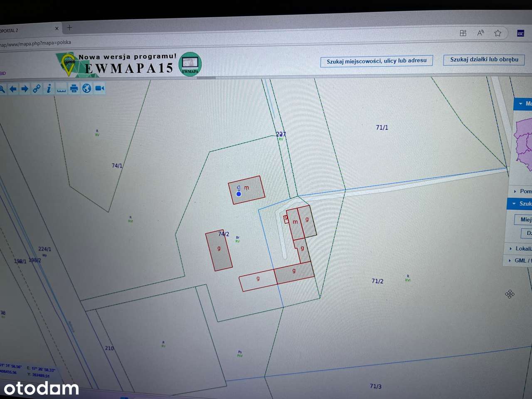
Task: Click the printer icon
Action: (74, 88)
